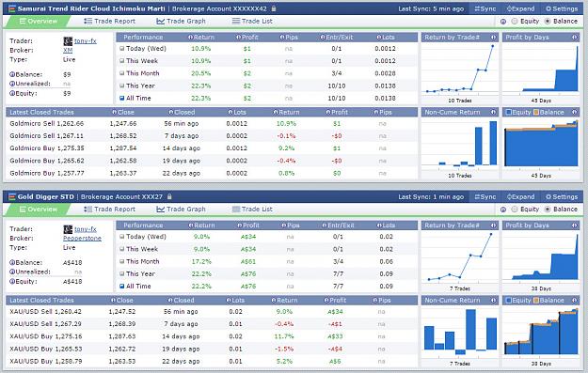Image resolution: width=588 pixels, height=373 pixels.
Task: Click Sync in the Gold Digger STD panel
Action: 485,196
